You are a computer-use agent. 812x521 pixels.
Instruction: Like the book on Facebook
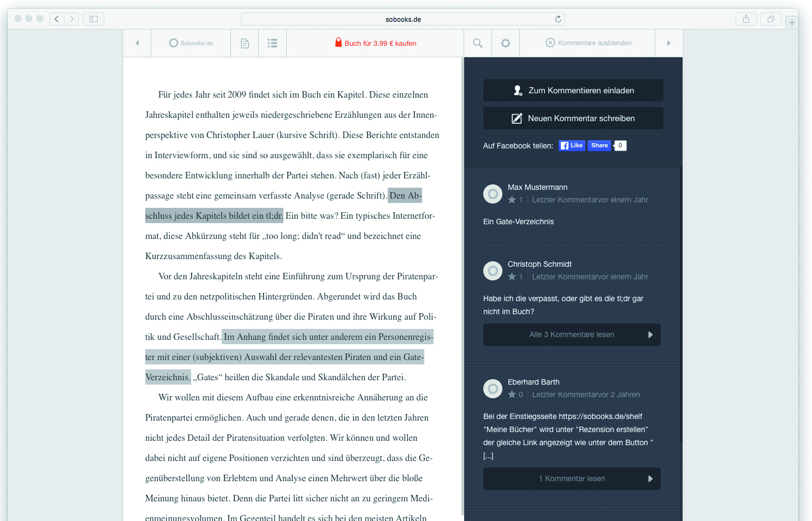(x=572, y=146)
